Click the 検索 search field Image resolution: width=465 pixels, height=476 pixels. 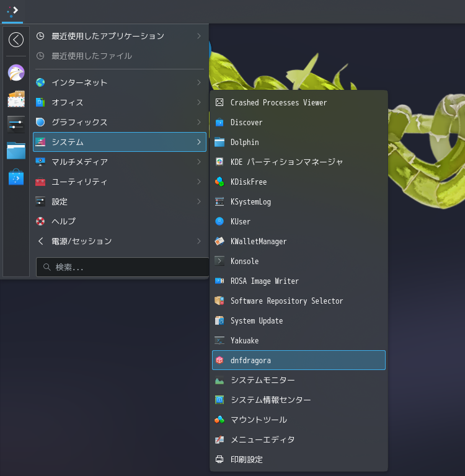[x=122, y=267]
